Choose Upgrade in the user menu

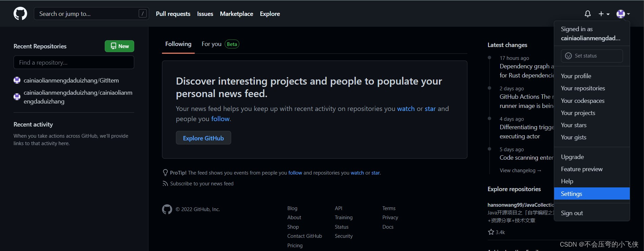592,157
